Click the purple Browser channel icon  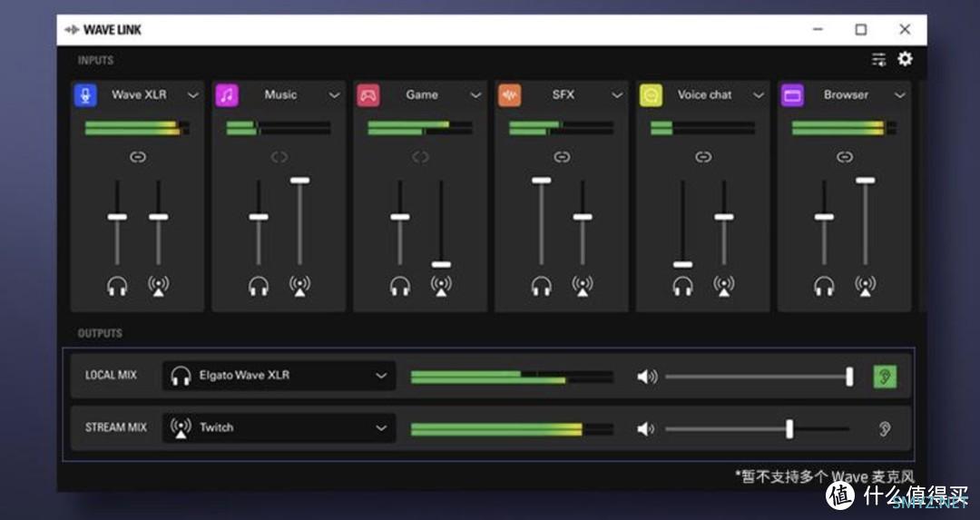[x=792, y=95]
